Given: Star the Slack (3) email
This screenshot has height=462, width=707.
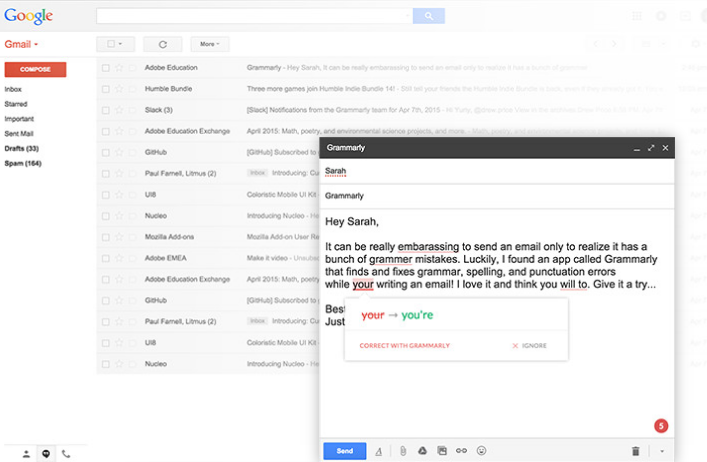Looking at the screenshot, I should coord(119,110).
